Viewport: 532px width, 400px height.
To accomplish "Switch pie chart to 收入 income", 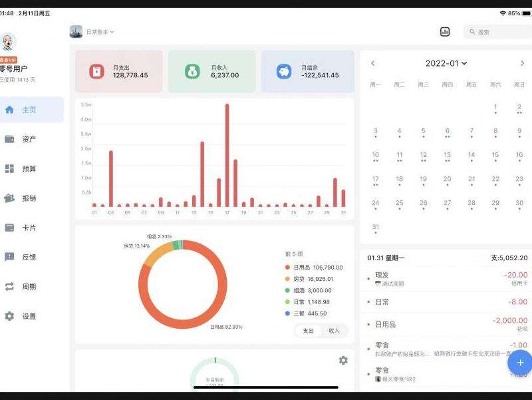I will point(334,331).
